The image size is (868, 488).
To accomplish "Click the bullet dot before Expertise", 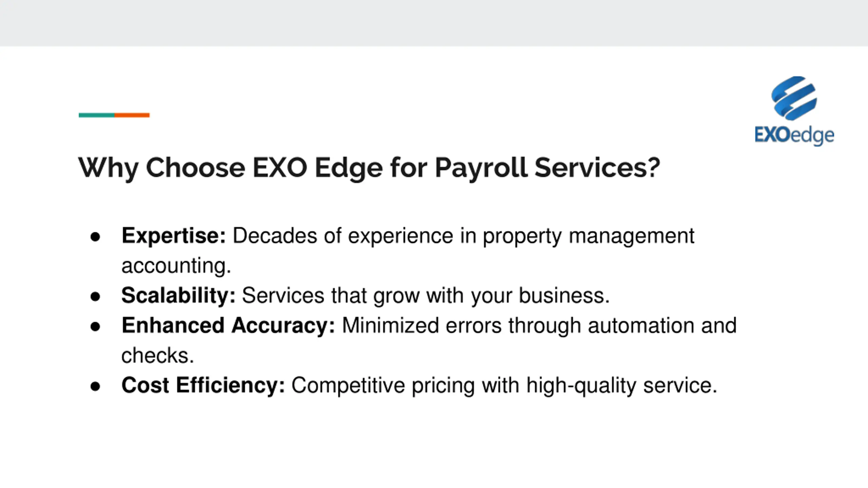I will tap(95, 237).
